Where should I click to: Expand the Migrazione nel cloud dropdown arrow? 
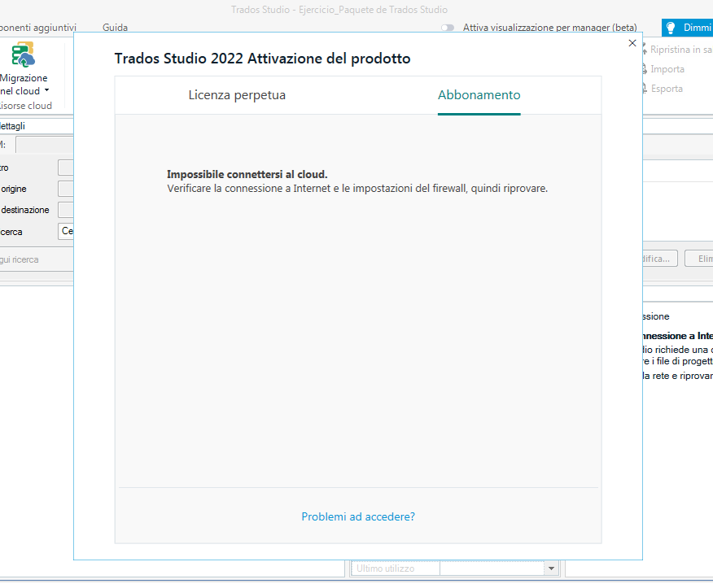pos(46,90)
